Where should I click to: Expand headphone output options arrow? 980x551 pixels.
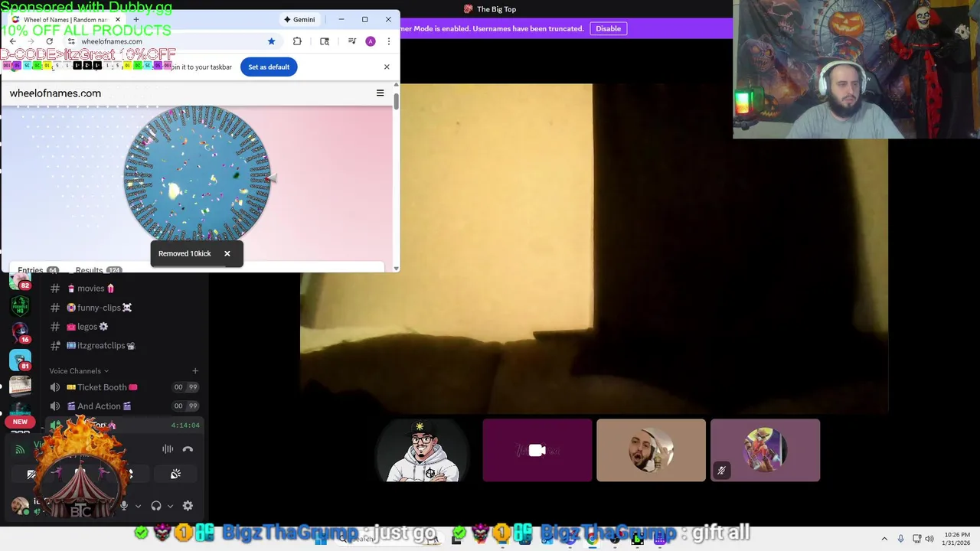click(170, 506)
